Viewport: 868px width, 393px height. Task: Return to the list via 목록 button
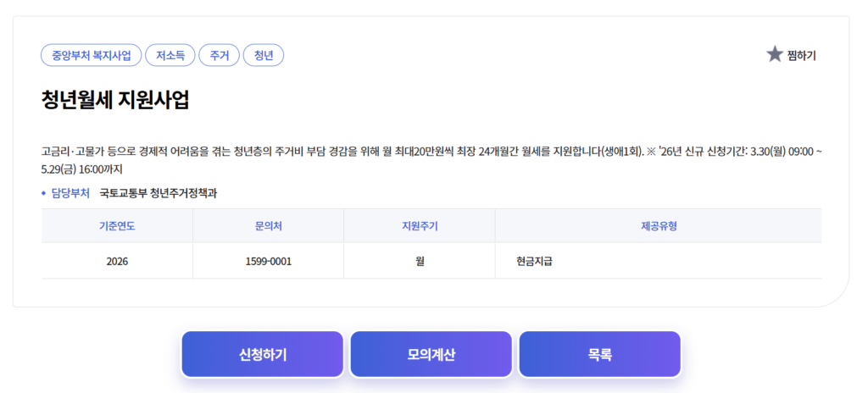pos(599,354)
